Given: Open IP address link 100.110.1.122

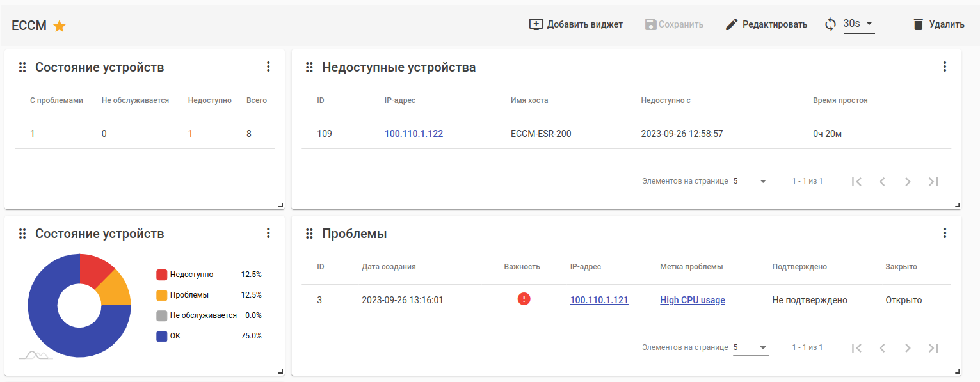Looking at the screenshot, I should click(x=414, y=134).
